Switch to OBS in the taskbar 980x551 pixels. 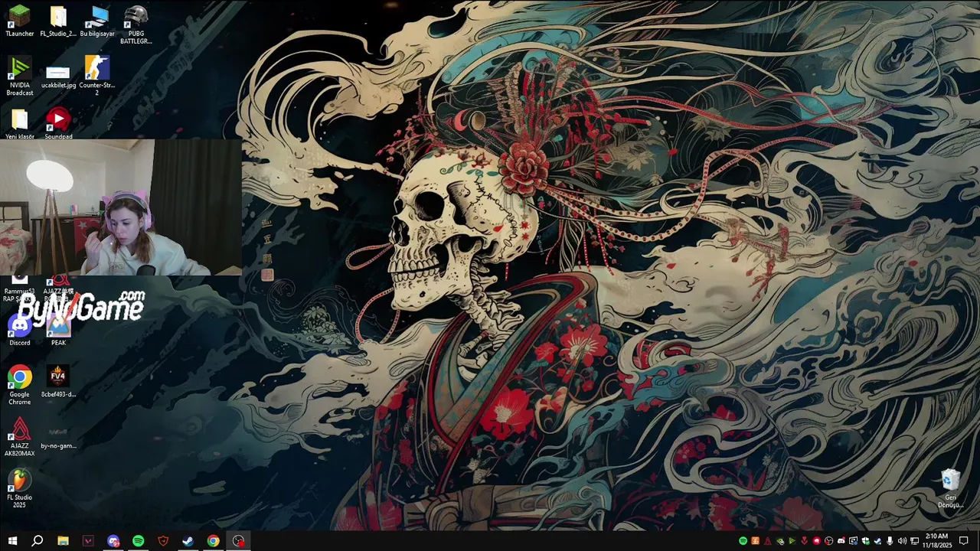pyautogui.click(x=239, y=541)
